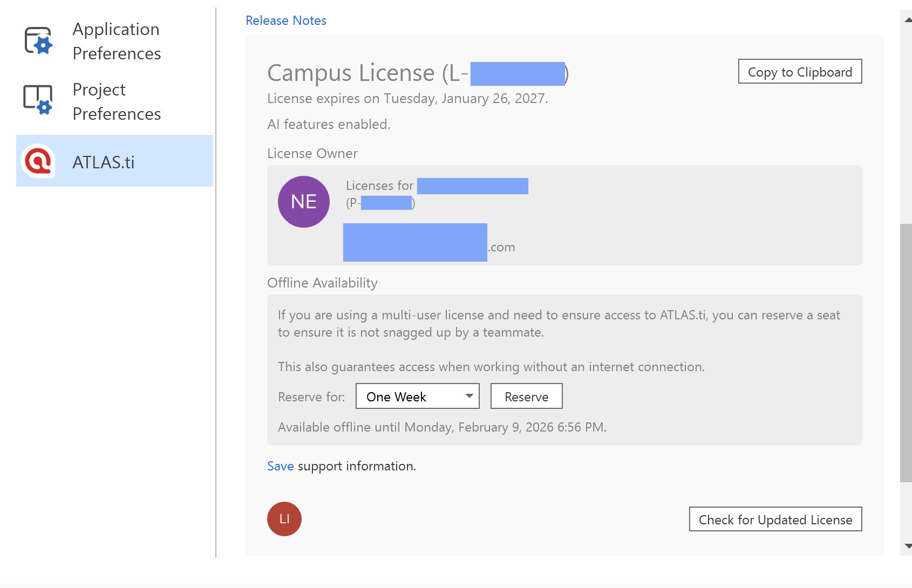Image resolution: width=912 pixels, height=588 pixels.
Task: Click the 'Licenses for' text
Action: click(379, 186)
